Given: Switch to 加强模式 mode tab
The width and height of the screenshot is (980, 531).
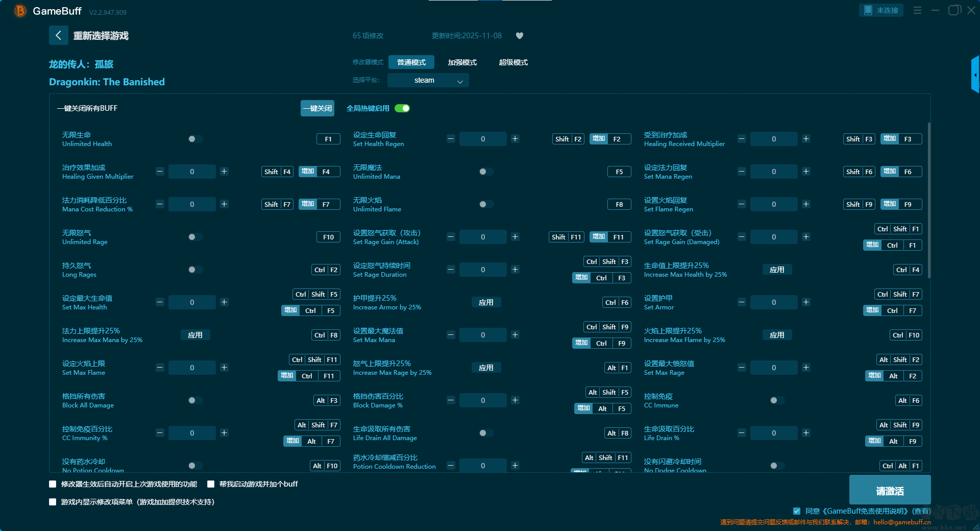Looking at the screenshot, I should 462,62.
